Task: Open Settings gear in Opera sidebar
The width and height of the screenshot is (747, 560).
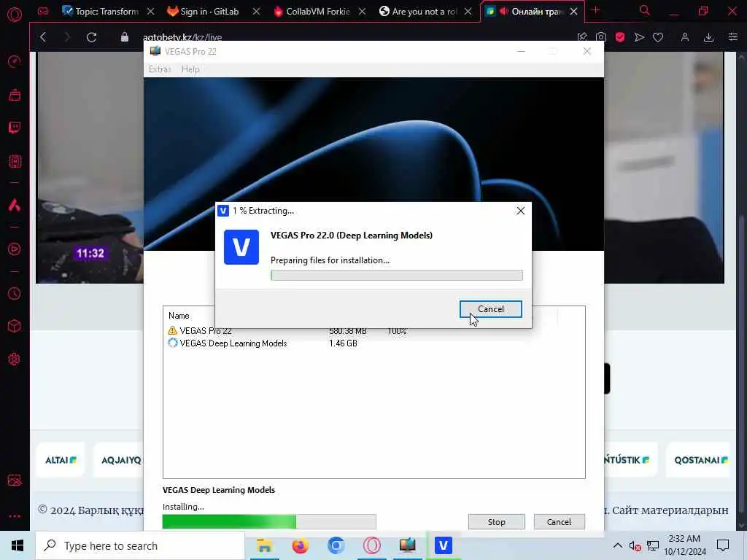Action: coord(15,359)
